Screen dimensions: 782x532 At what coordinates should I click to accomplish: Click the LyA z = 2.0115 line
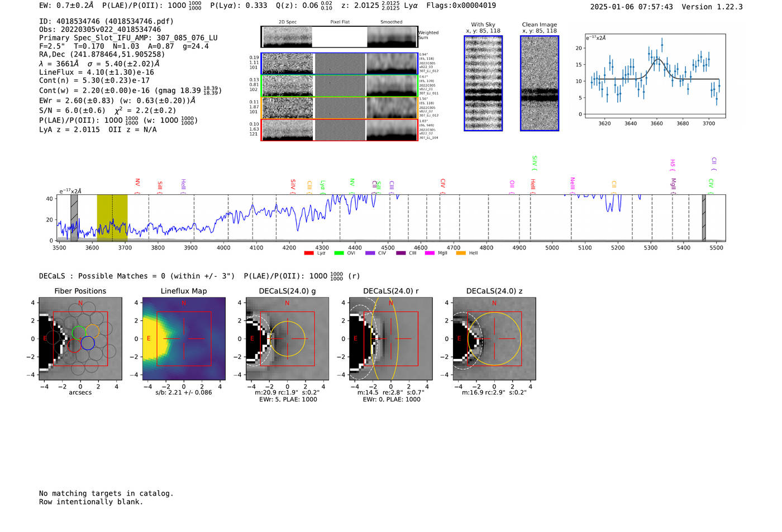point(70,130)
